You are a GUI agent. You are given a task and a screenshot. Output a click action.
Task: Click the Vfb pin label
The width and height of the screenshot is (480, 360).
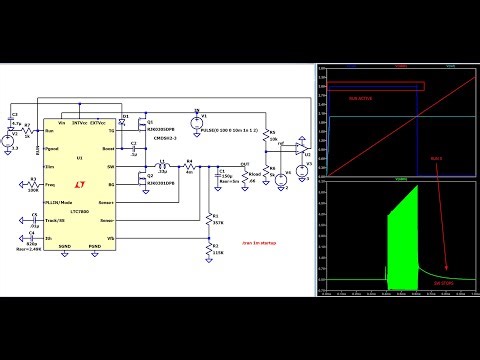pyautogui.click(x=111, y=238)
